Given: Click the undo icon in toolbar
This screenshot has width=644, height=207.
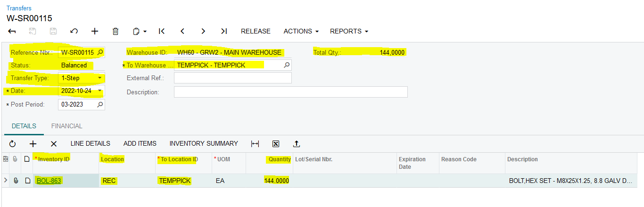Looking at the screenshot, I should [x=74, y=31].
